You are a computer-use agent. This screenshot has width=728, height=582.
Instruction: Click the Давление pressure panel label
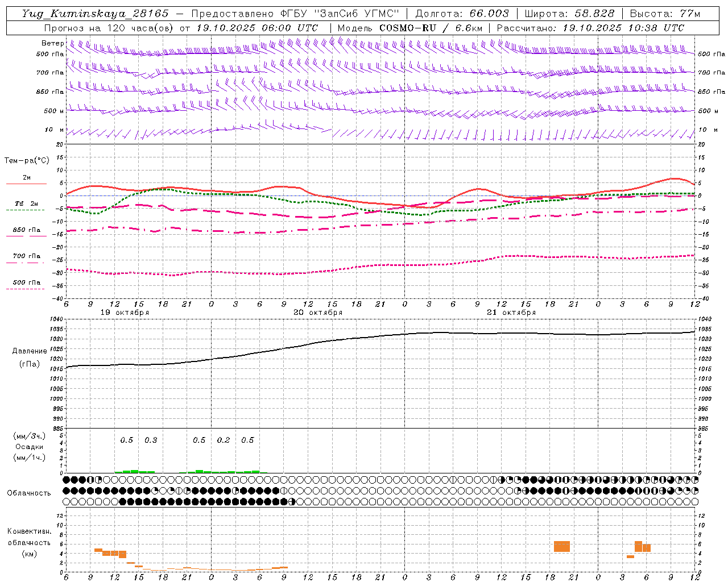29,351
